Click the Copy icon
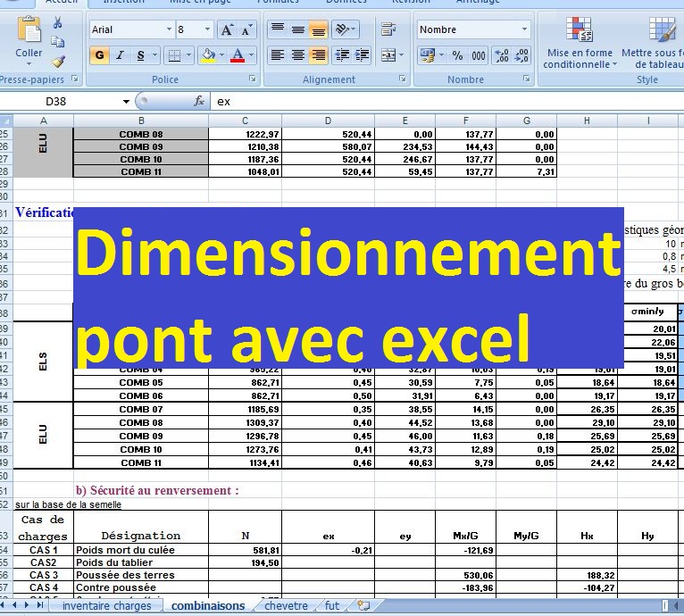The image size is (684, 616). (x=57, y=41)
